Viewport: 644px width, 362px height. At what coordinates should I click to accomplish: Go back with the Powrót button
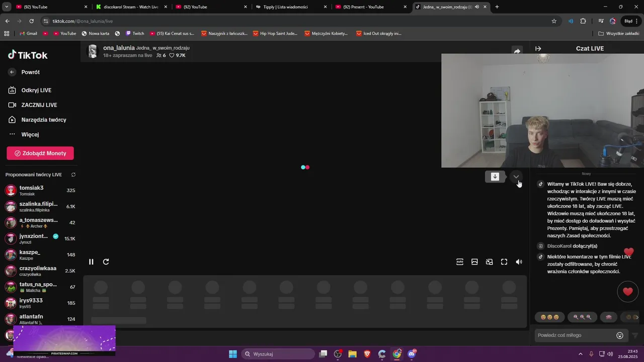coord(24,72)
